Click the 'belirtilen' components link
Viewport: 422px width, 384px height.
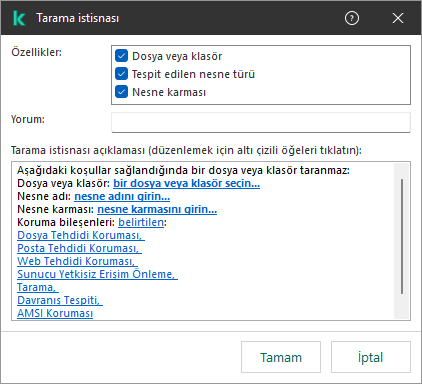pos(141,222)
